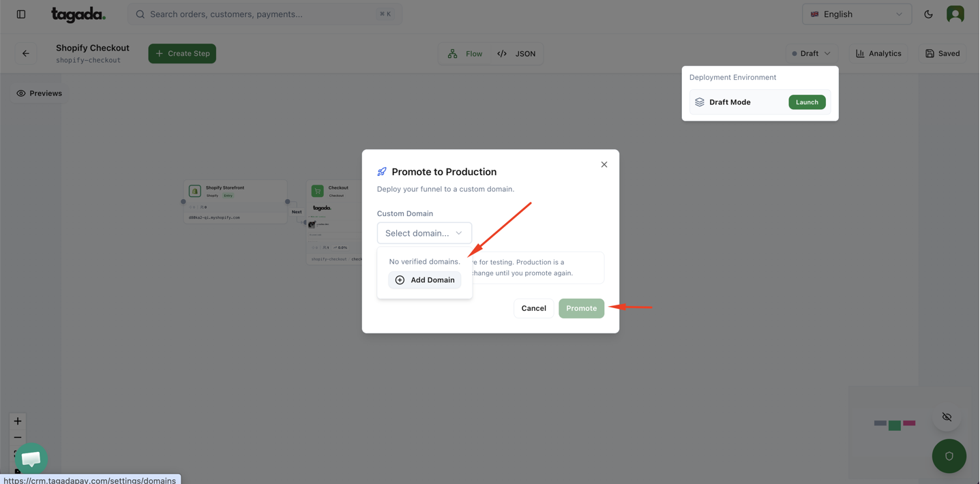Zoom in the flow canvas
This screenshot has height=484, width=980.
coord(18,421)
